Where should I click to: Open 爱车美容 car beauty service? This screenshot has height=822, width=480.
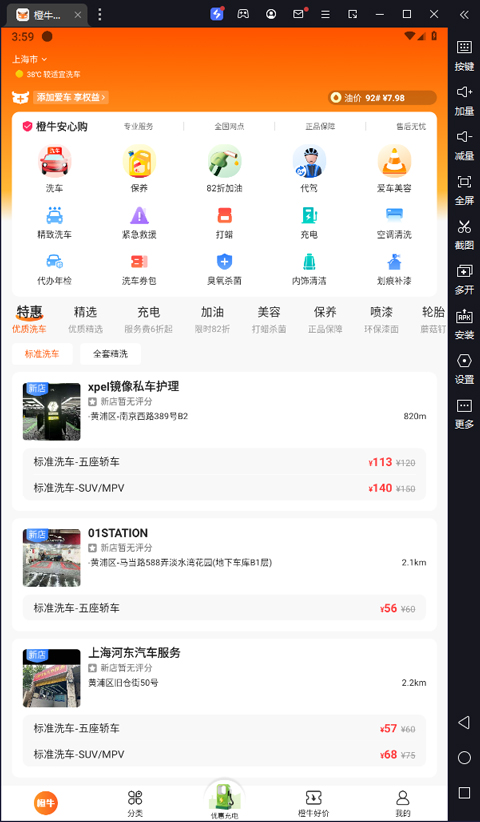(x=394, y=169)
